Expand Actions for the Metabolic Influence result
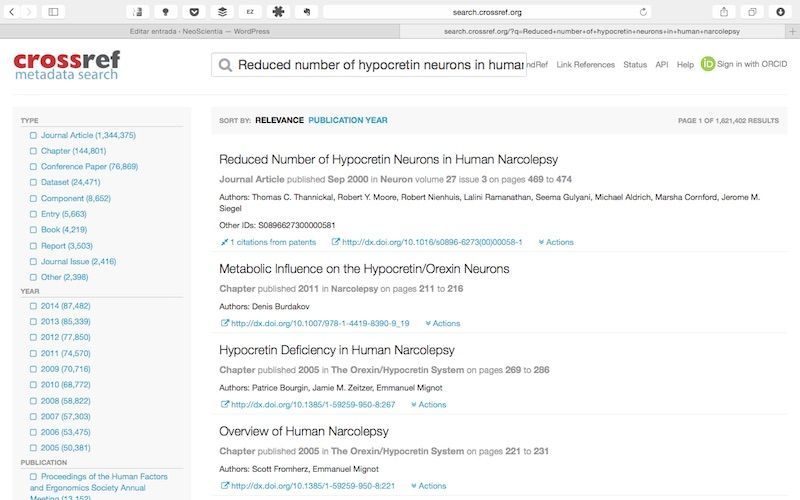This screenshot has width=800, height=500. point(442,323)
